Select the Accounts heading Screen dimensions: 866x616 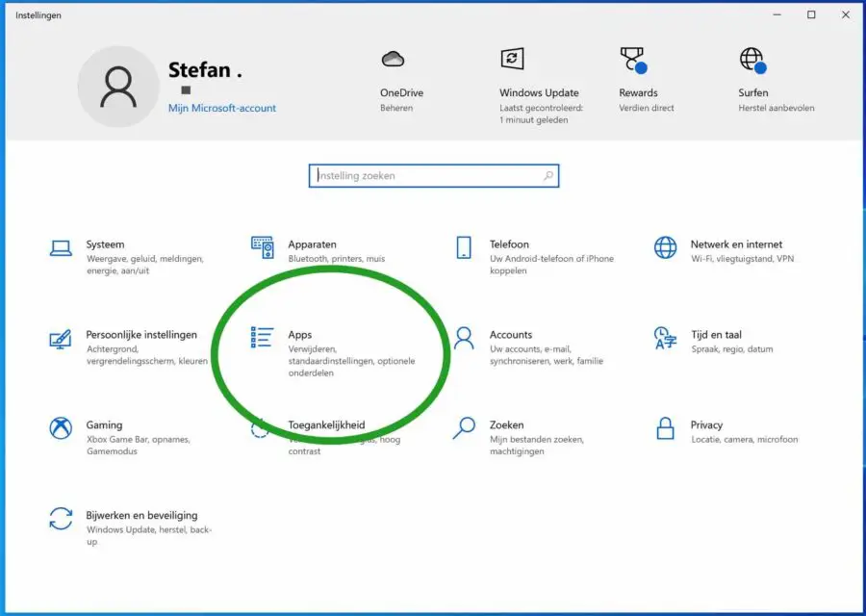point(511,335)
